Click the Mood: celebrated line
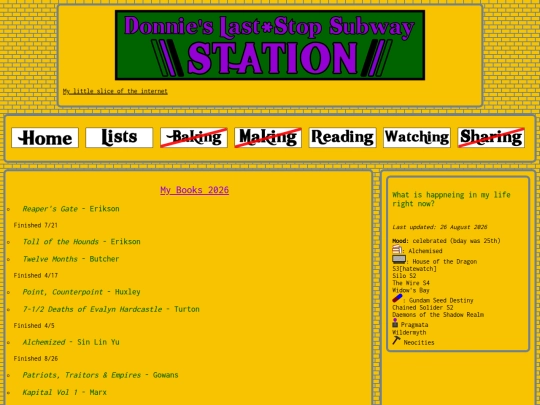The height and width of the screenshot is (405, 540). click(x=446, y=241)
